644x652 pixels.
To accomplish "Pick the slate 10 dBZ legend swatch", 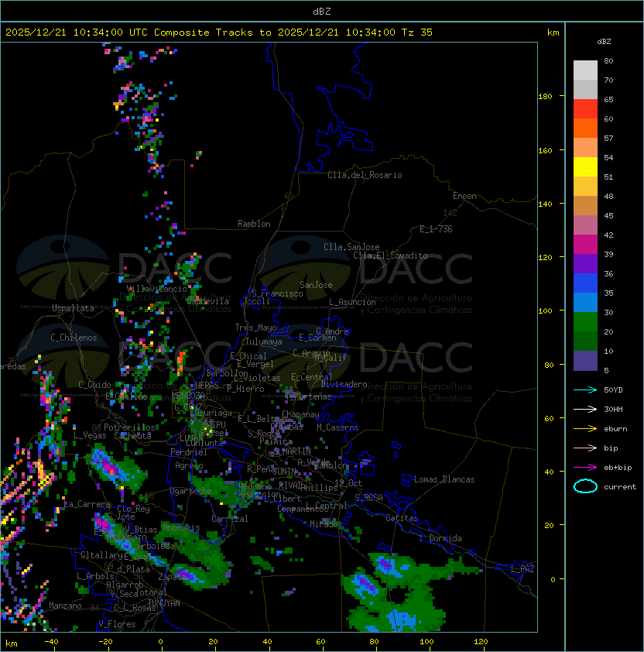I will point(585,361).
